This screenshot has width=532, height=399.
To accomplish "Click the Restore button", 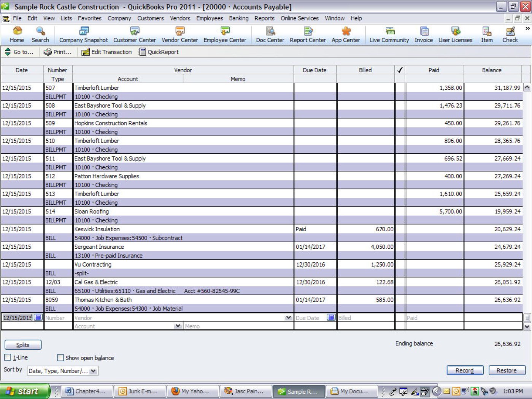I will pyautogui.click(x=507, y=370).
